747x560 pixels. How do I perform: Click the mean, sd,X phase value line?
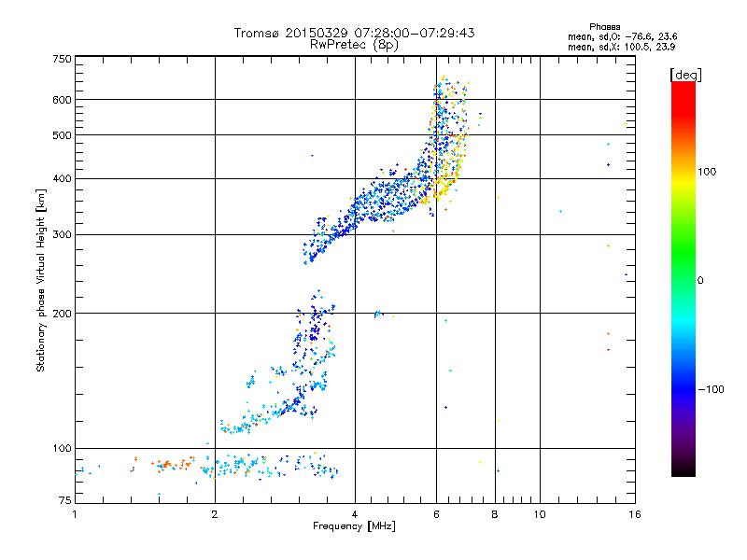tap(621, 47)
